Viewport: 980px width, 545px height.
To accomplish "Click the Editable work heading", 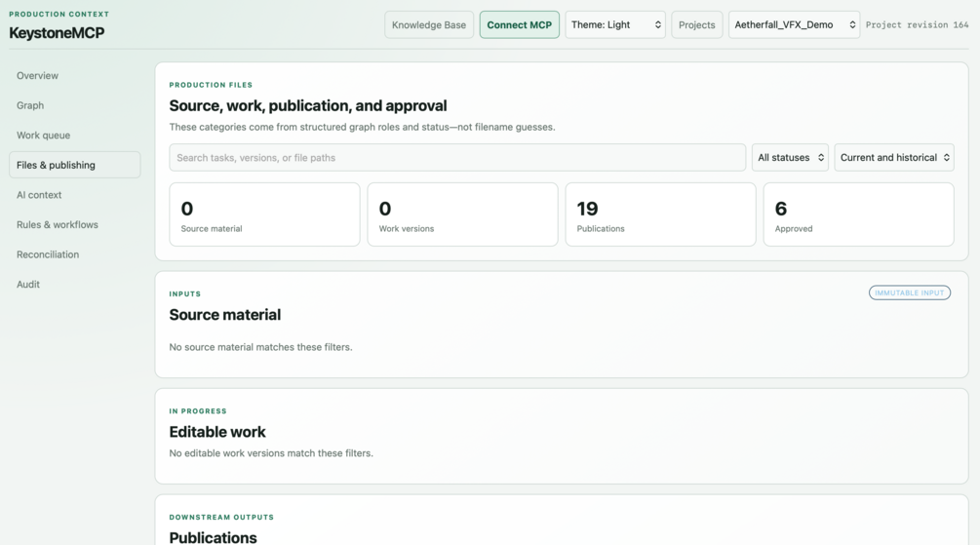I will coord(217,432).
